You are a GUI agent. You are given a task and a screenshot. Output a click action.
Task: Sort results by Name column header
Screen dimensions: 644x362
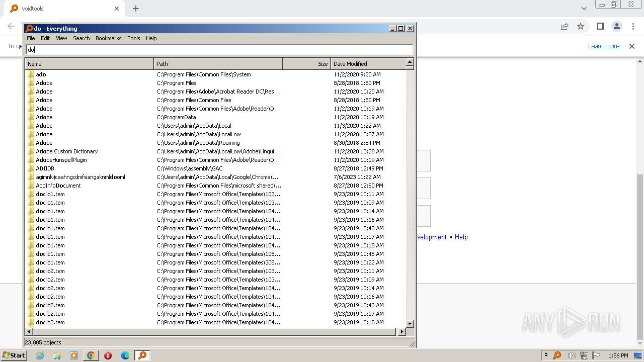(89, 64)
